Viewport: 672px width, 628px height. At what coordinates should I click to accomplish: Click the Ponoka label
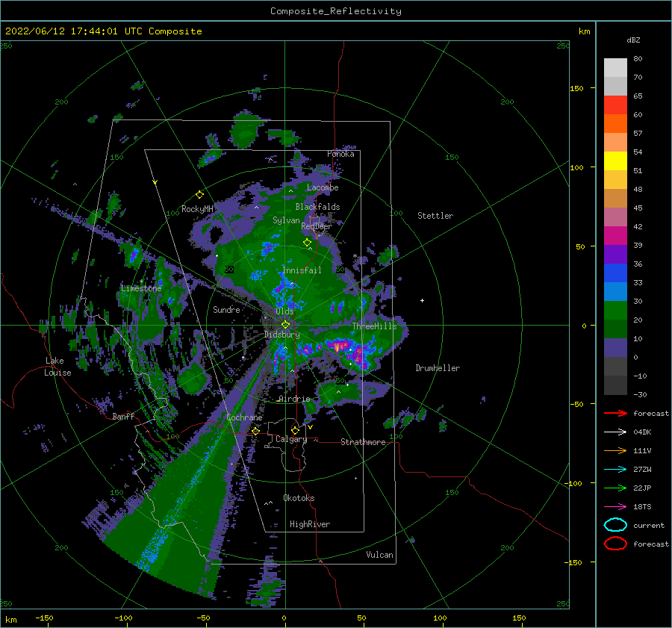point(340,154)
